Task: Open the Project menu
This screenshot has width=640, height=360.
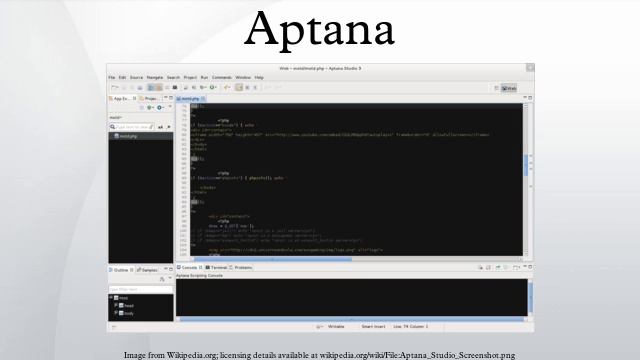Action: (190, 78)
